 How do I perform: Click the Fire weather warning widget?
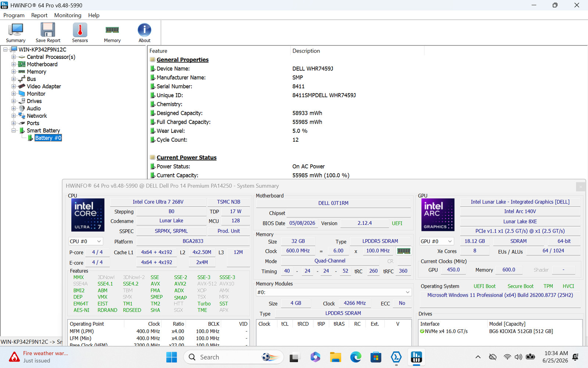pos(39,357)
